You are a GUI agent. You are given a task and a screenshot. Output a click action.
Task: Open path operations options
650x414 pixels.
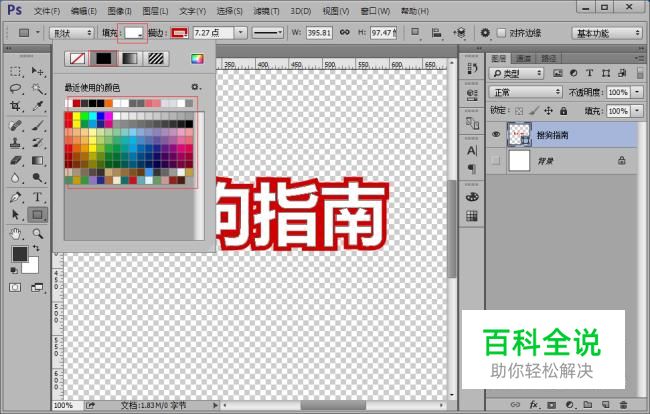(x=415, y=33)
